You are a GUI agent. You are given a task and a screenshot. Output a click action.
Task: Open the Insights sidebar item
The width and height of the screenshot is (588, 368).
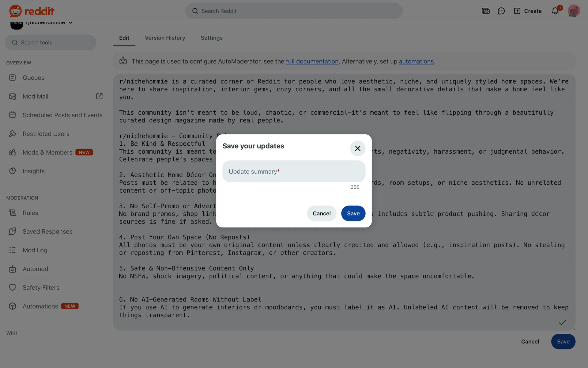pos(33,171)
